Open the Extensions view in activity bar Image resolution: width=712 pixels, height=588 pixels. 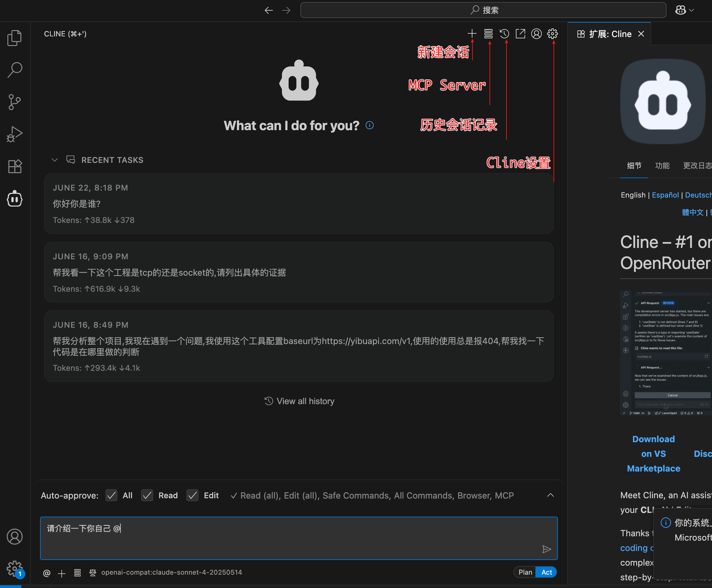[14, 166]
